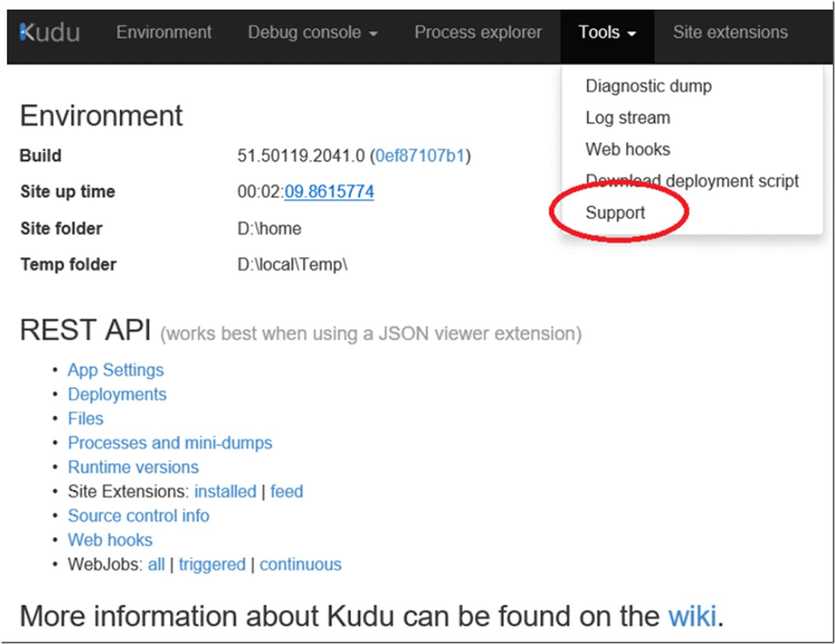This screenshot has height=644, width=835.
Task: Choose Log stream menu entry
Action: tap(627, 118)
